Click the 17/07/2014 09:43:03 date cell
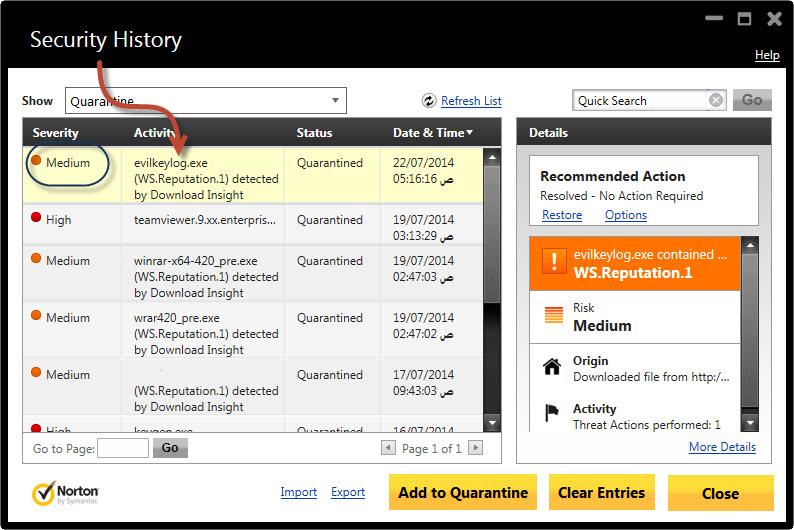The image size is (794, 530). pos(423,383)
